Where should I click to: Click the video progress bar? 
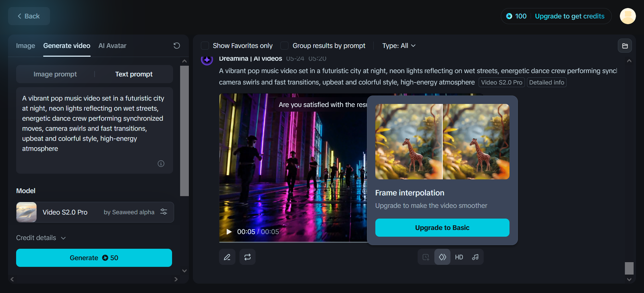point(293,242)
